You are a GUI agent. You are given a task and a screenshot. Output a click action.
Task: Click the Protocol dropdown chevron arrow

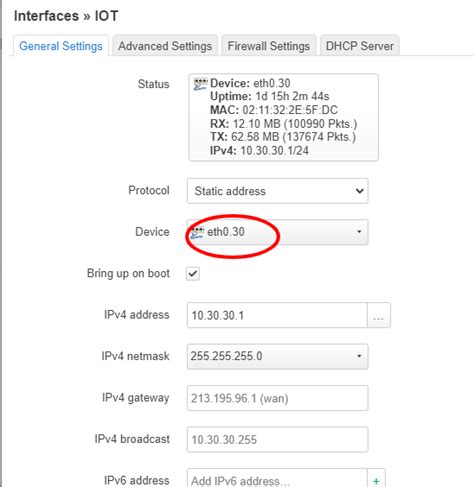pos(359,191)
